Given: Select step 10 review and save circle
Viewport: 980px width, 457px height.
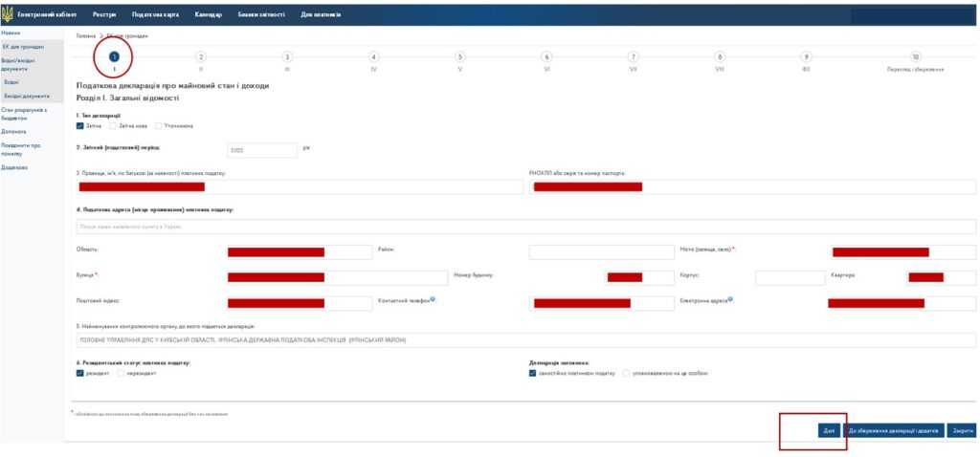Looking at the screenshot, I should pos(915,56).
